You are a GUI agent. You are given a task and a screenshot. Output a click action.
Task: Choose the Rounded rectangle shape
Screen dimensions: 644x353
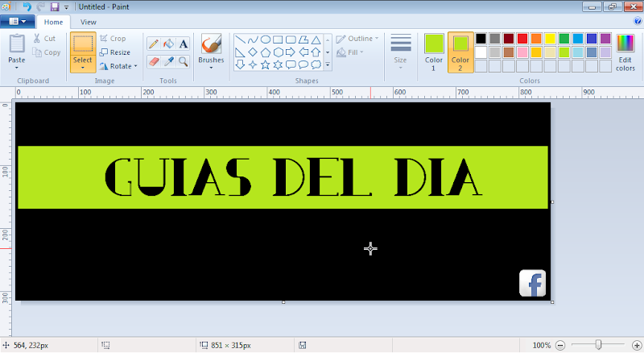[x=291, y=39]
